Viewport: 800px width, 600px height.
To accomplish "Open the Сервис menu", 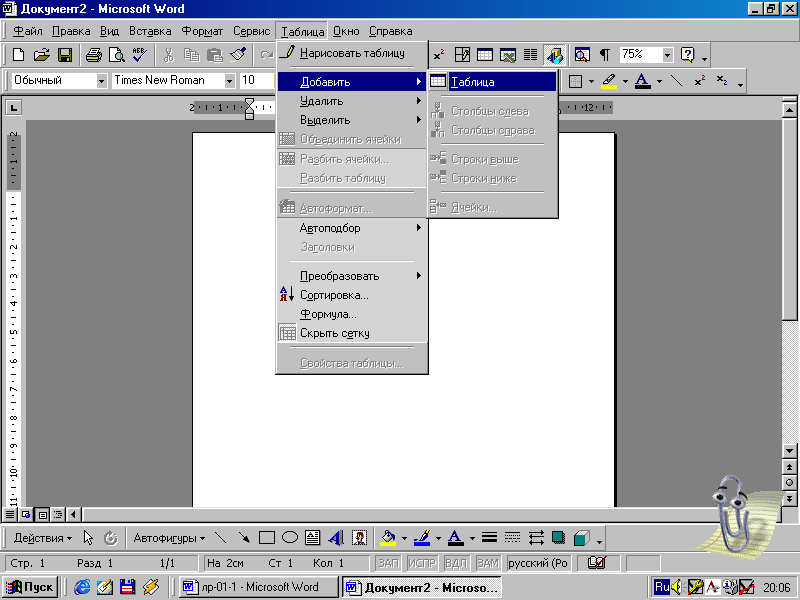I will pos(252,31).
